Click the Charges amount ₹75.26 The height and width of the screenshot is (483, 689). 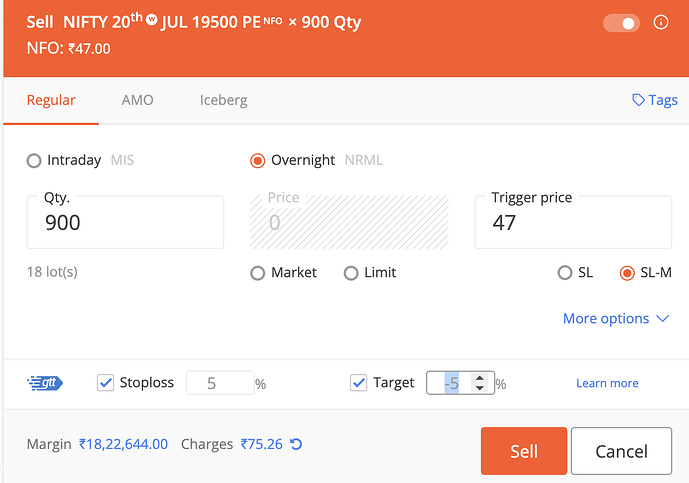point(261,444)
